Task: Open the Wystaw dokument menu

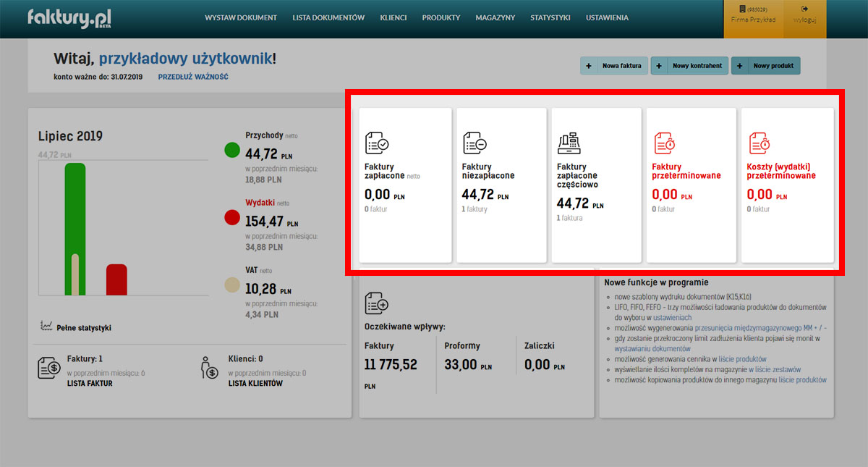Action: click(x=241, y=18)
